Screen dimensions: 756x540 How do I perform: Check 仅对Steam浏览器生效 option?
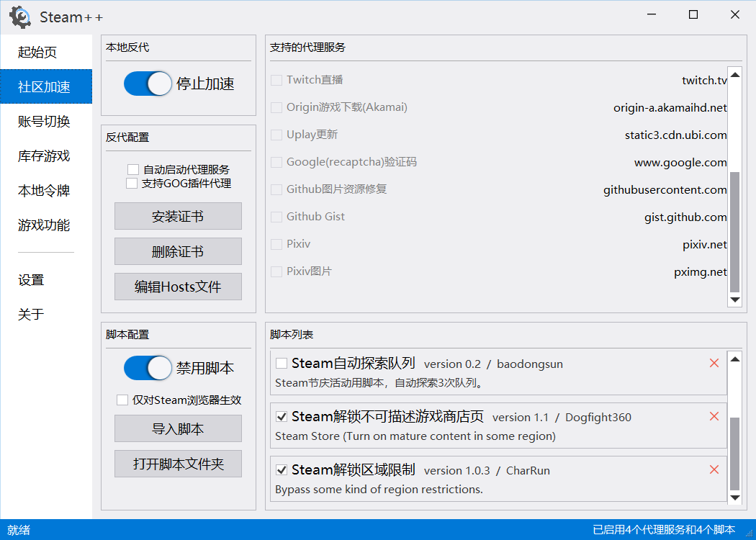[122, 400]
